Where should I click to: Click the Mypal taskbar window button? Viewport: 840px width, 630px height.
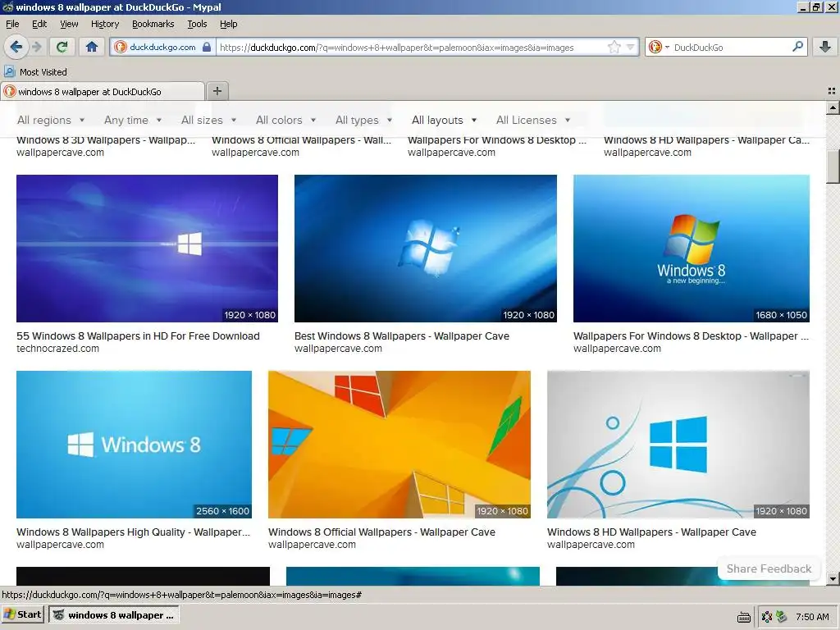114,615
